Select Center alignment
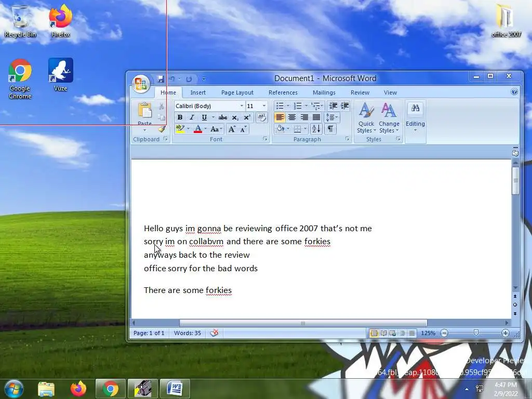532x399 pixels. click(x=292, y=117)
